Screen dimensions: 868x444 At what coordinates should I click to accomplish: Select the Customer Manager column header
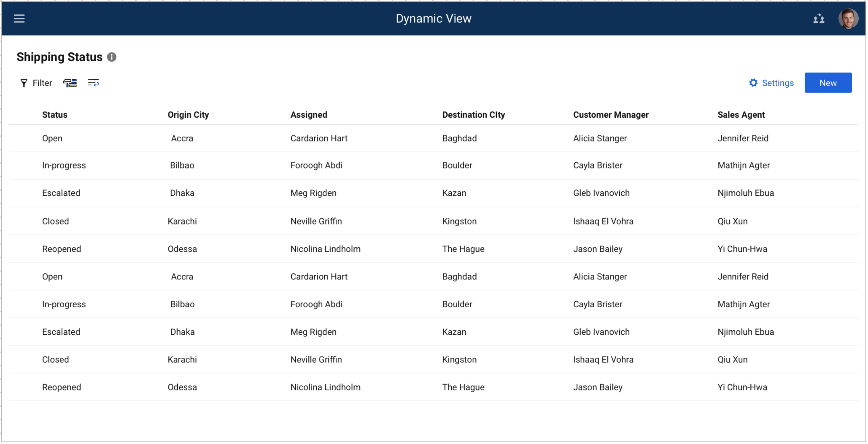point(610,115)
